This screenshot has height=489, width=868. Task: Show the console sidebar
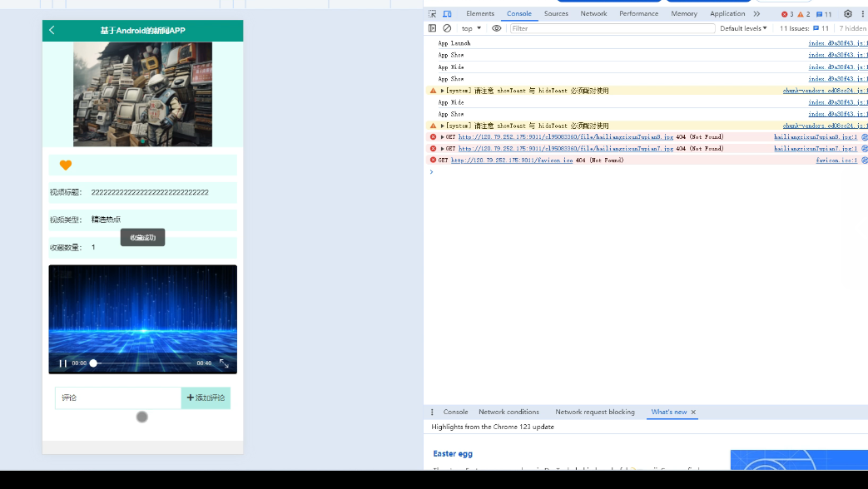pyautogui.click(x=433, y=28)
